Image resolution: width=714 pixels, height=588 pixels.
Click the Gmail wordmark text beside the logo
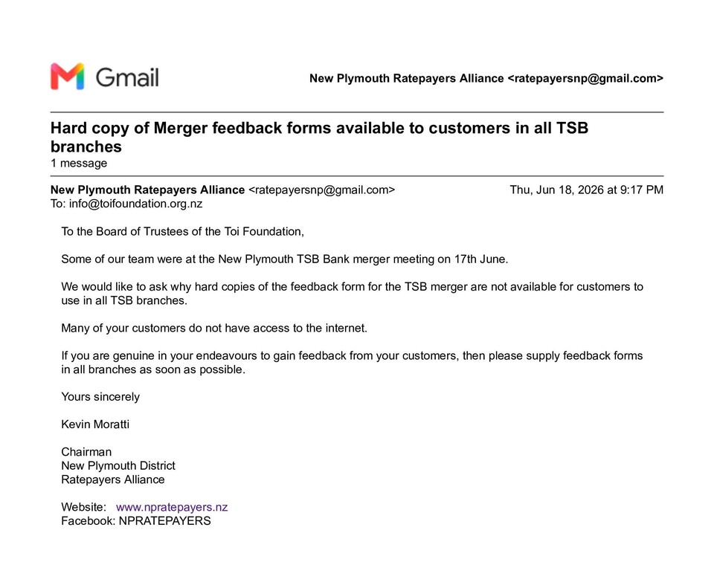coord(127,77)
